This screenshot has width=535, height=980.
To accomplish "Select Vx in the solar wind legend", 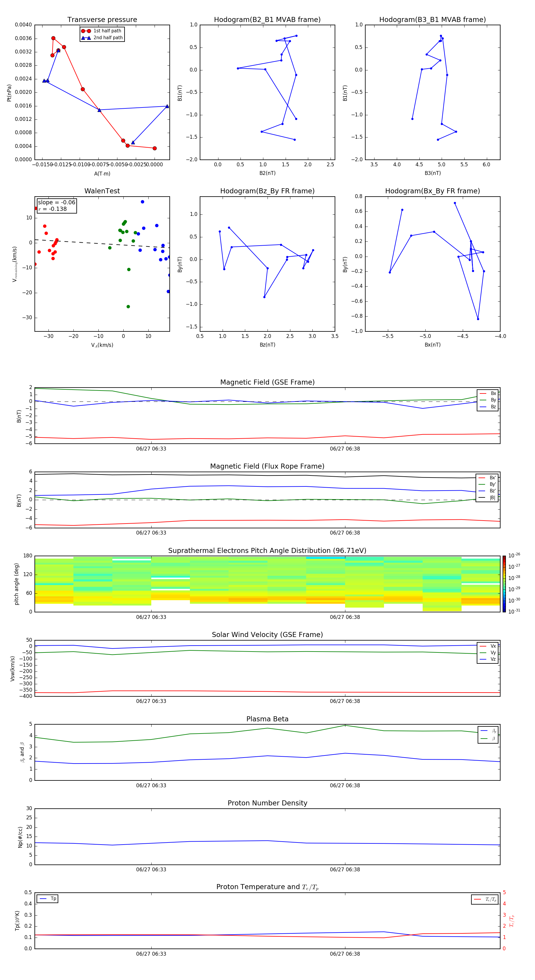I will (488, 646).
